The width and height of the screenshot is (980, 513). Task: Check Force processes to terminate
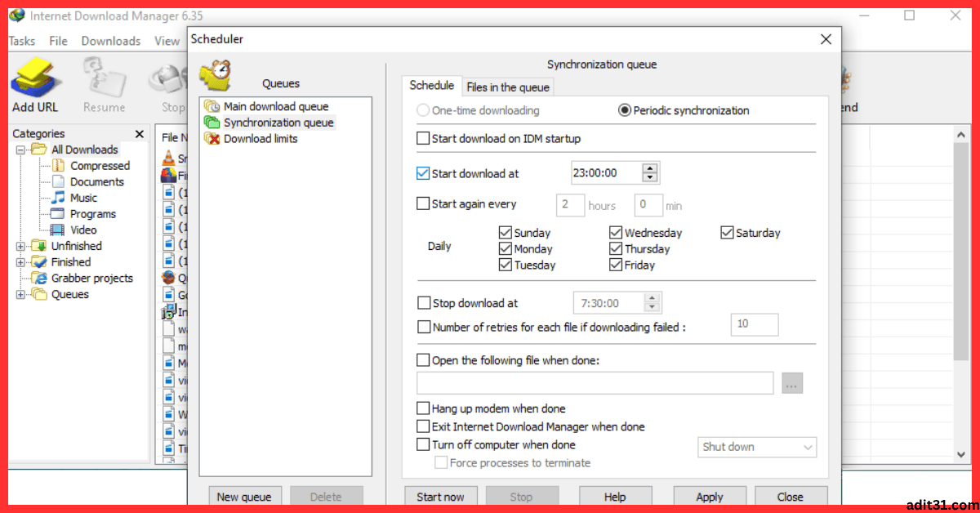441,462
